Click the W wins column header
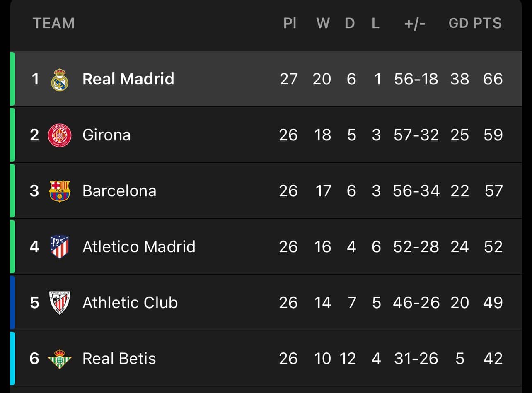This screenshot has height=393, width=532. coord(323,23)
